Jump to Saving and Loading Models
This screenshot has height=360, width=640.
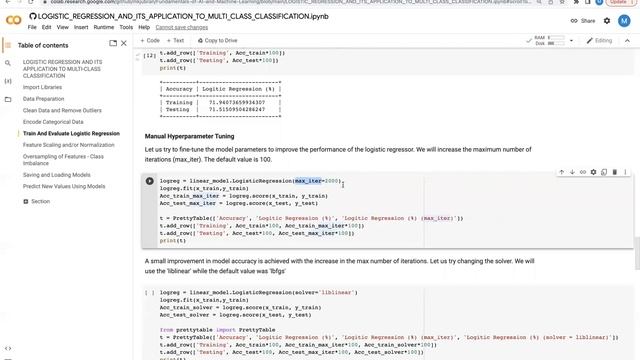57,175
